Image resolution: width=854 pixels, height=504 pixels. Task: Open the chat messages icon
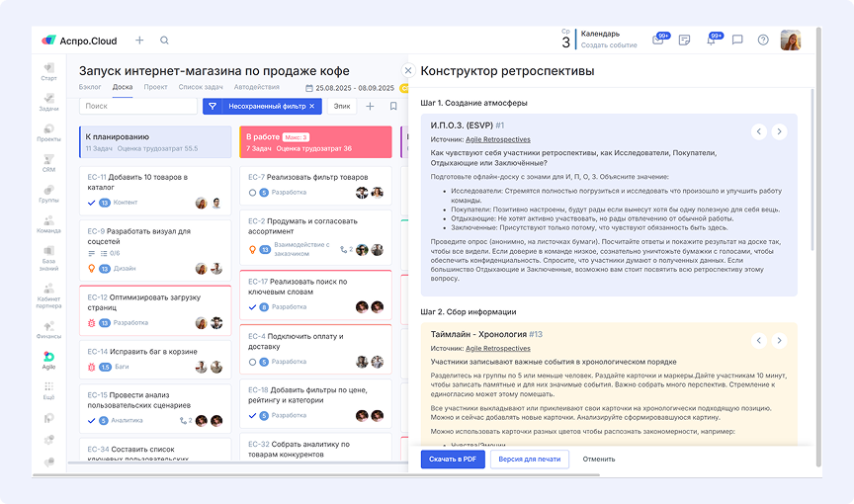tap(737, 41)
